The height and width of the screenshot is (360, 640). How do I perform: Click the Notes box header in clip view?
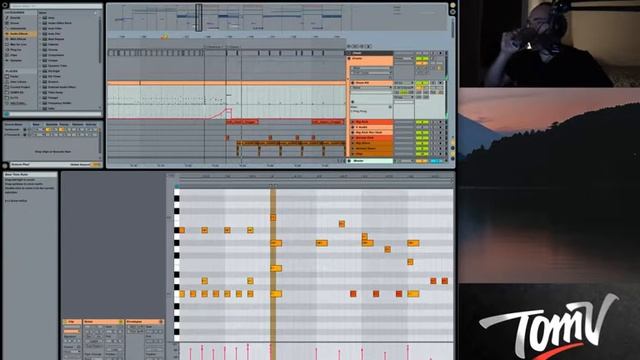pos(103,322)
